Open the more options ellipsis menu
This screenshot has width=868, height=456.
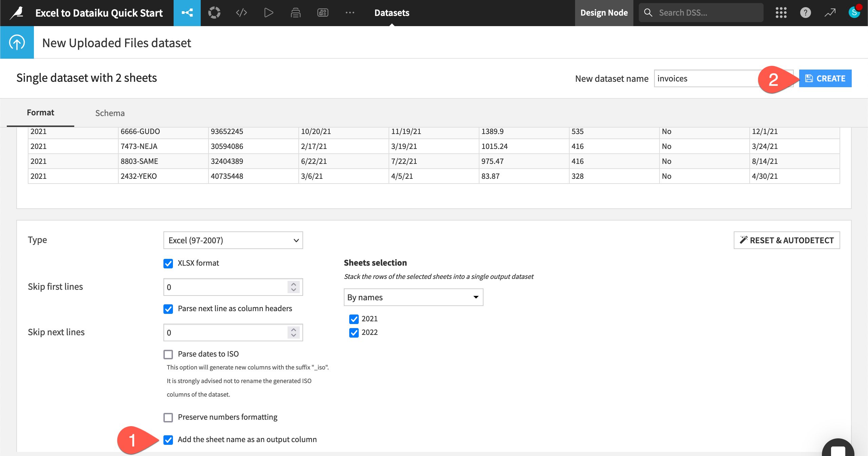click(350, 13)
